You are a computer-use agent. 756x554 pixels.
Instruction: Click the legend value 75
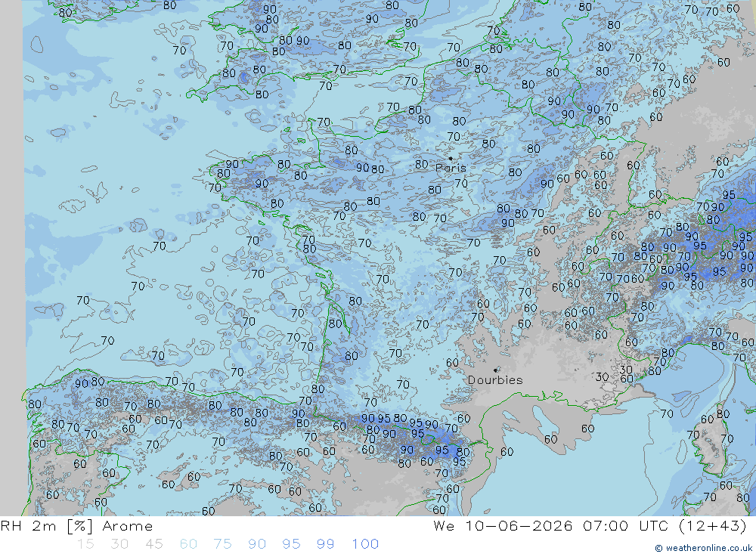222,544
